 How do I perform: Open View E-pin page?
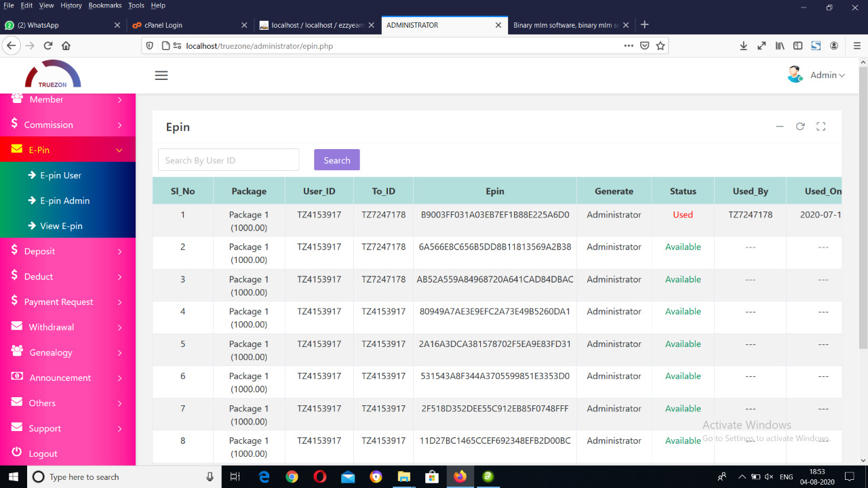point(61,226)
